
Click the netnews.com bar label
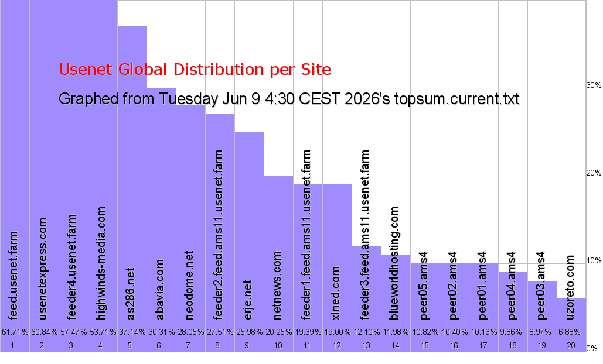click(x=277, y=285)
